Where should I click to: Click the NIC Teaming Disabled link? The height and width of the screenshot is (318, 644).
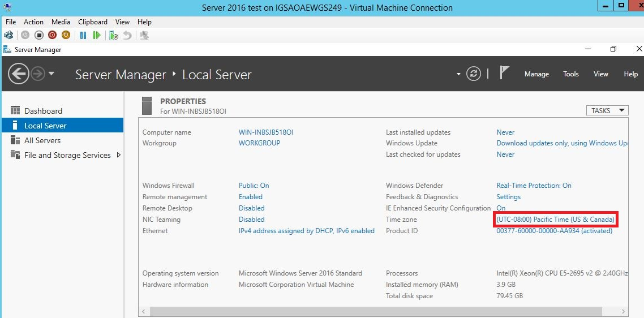pos(251,220)
